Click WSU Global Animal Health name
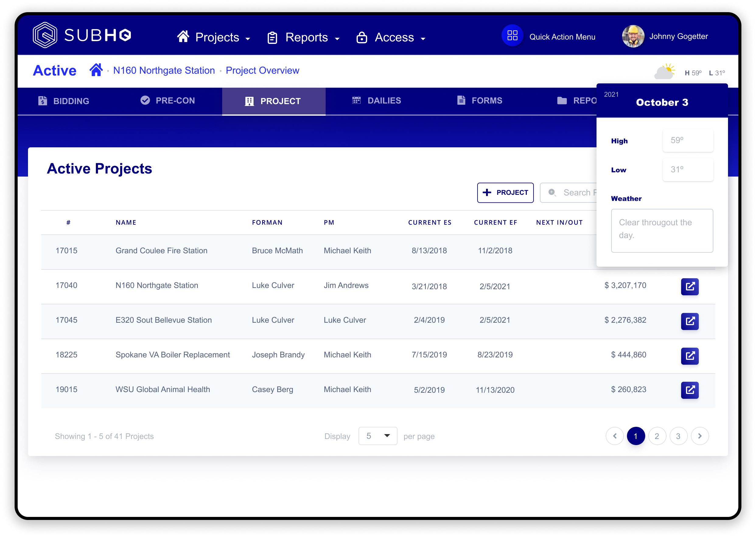The width and height of the screenshot is (756, 537). [163, 390]
